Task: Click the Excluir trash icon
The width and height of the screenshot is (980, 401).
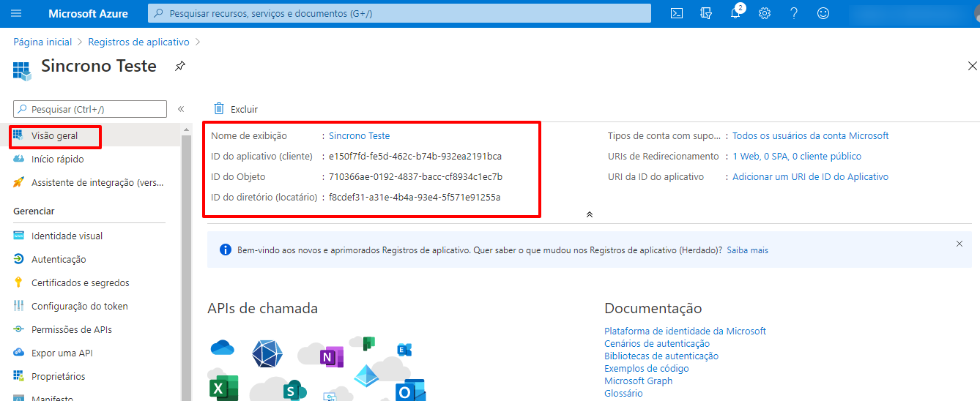Action: pyautogui.click(x=219, y=109)
